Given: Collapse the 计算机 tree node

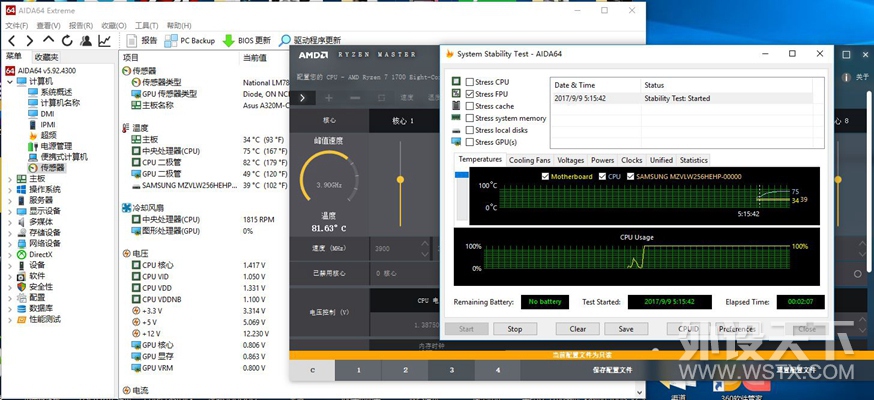Looking at the screenshot, I should click(10, 81).
